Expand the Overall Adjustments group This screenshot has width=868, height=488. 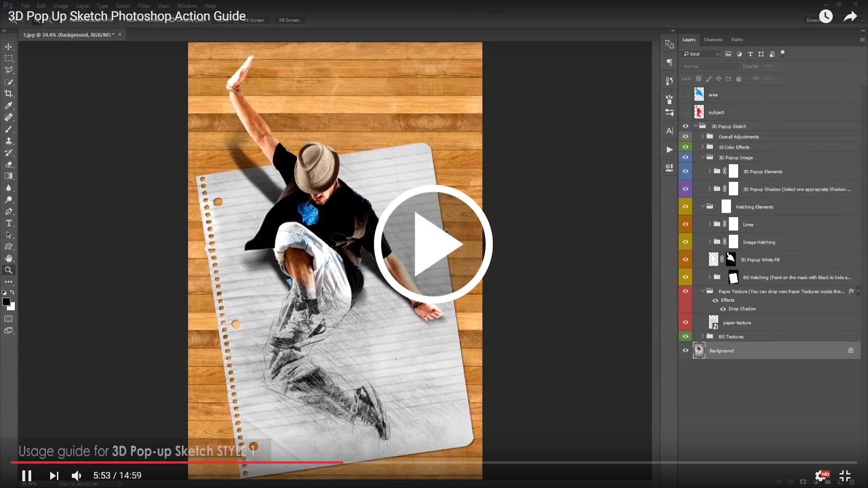click(703, 136)
